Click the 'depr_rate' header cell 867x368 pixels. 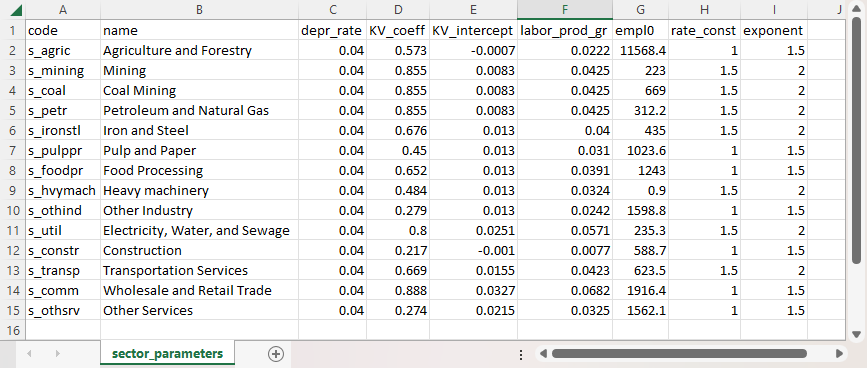(x=332, y=30)
